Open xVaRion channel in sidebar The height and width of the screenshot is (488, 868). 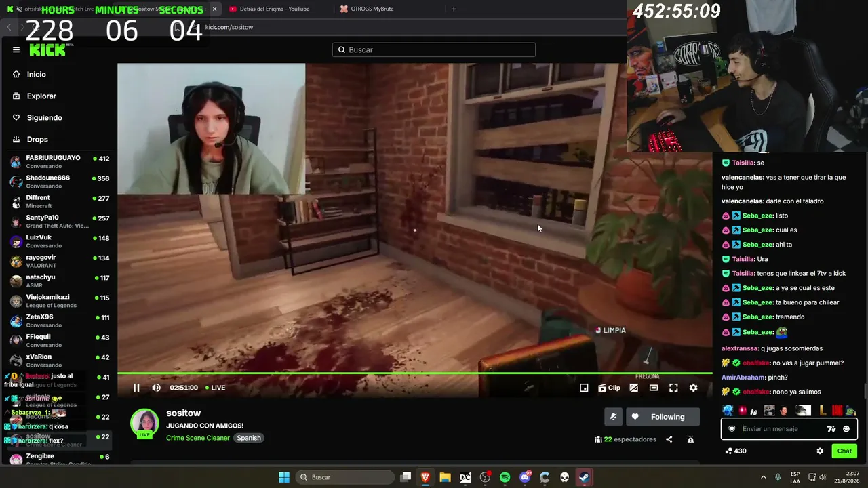(59, 361)
